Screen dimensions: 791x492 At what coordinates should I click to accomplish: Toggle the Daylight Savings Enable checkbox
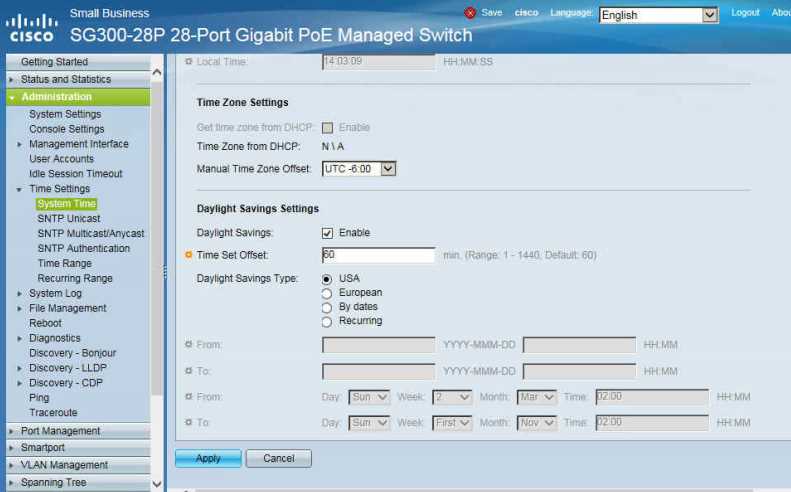(327, 233)
